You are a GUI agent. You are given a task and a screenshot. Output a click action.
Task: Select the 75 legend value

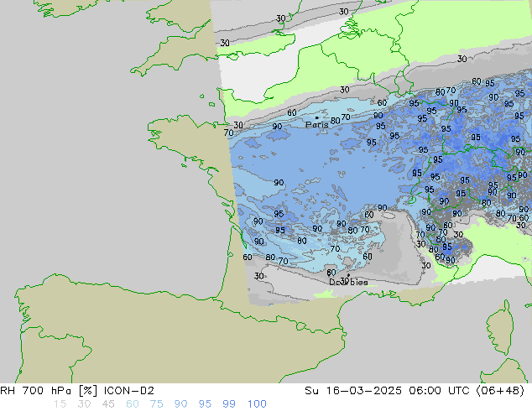coord(158,403)
